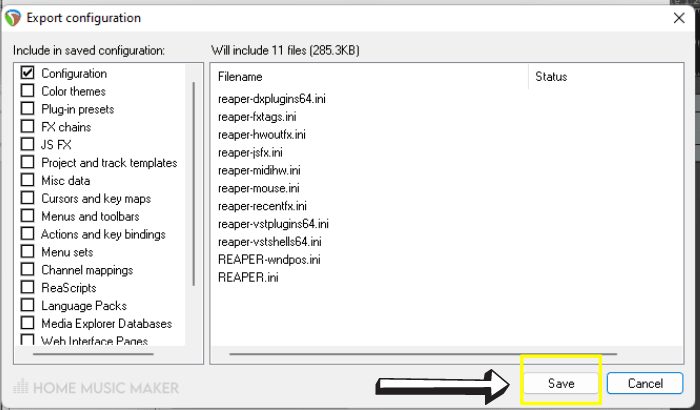Enable Cursors and key maps checkbox
700x410 pixels.
[x=28, y=198]
